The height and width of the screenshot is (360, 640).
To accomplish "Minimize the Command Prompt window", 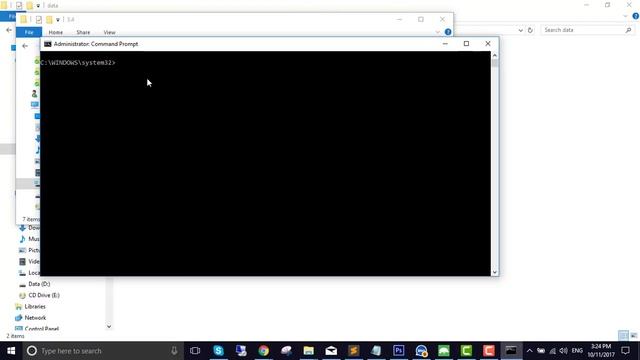I will [x=445, y=44].
